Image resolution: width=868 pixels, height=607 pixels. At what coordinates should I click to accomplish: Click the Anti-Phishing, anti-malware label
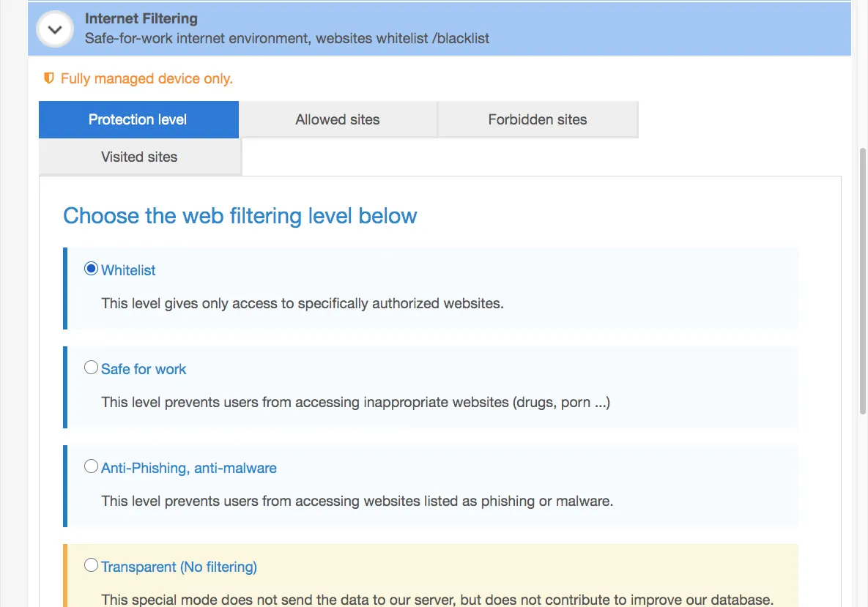pos(189,468)
